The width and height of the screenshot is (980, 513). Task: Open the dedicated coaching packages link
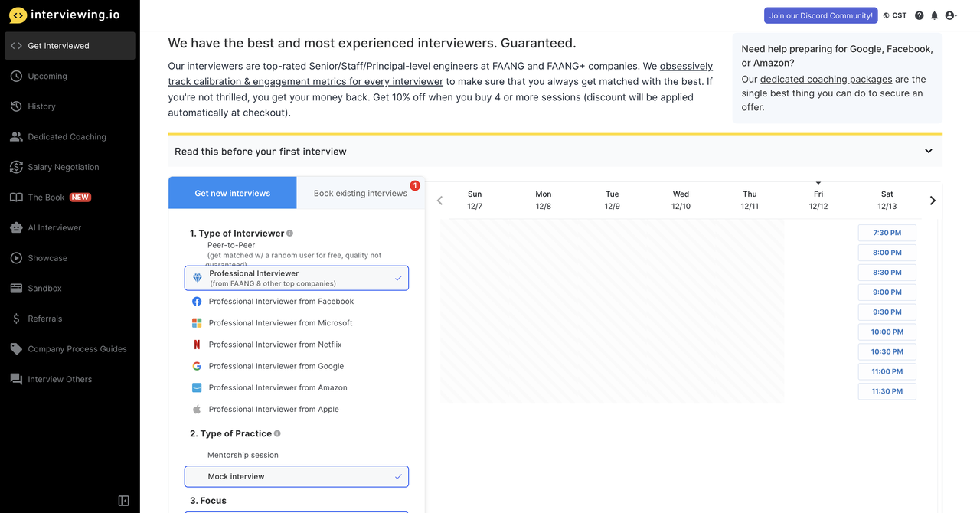coord(825,79)
